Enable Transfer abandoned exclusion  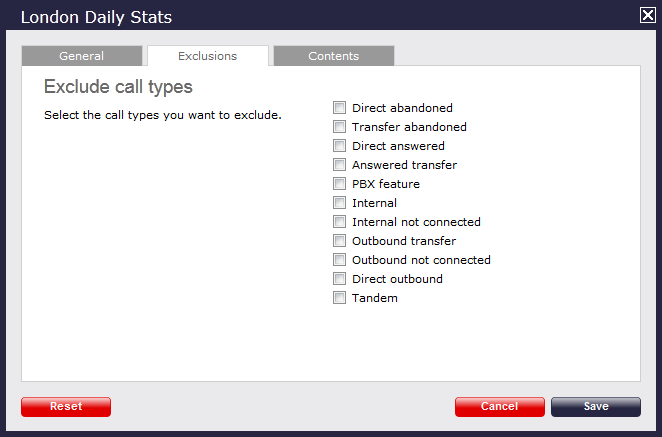340,127
